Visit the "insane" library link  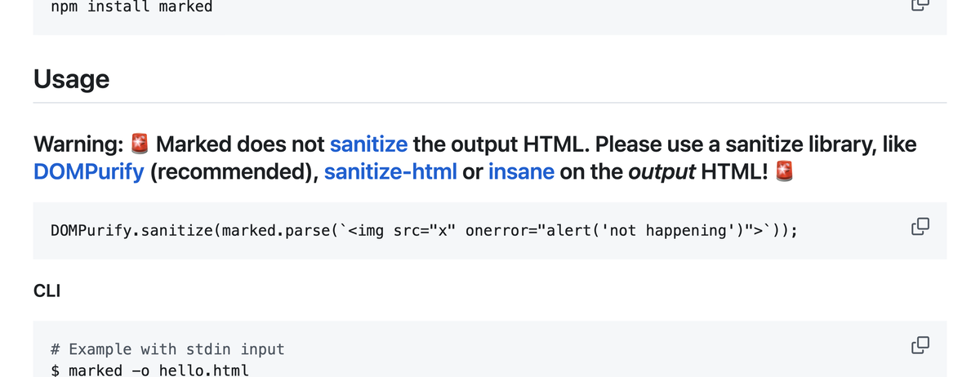(521, 171)
